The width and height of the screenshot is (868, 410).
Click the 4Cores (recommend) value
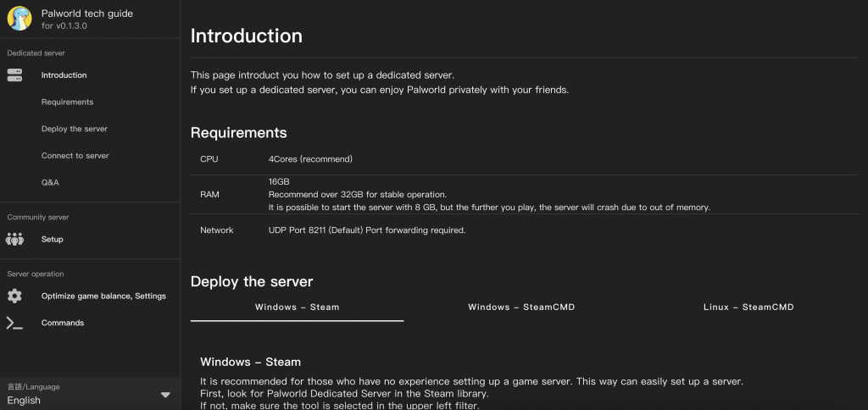click(310, 158)
